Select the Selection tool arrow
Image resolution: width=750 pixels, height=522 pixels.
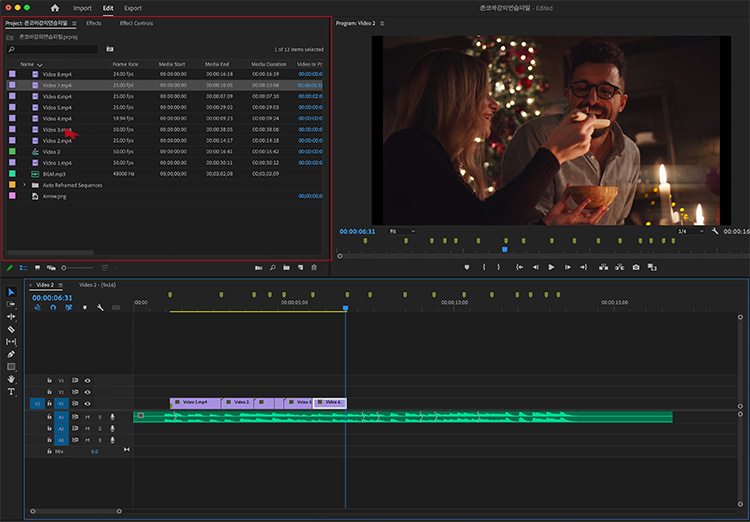(x=11, y=292)
